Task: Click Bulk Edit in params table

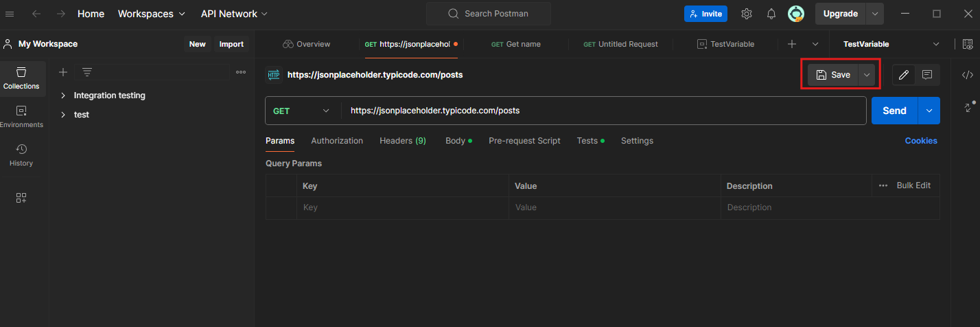Action: [913, 185]
